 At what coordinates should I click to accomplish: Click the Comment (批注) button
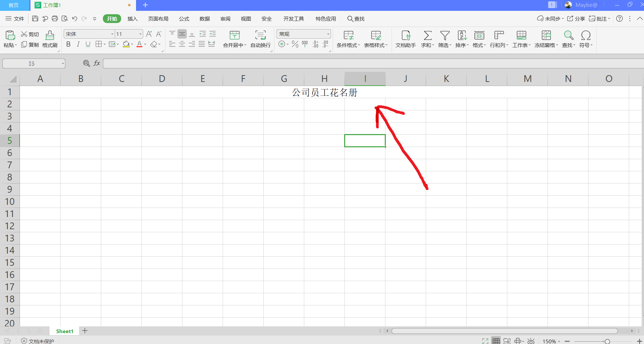pos(599,19)
